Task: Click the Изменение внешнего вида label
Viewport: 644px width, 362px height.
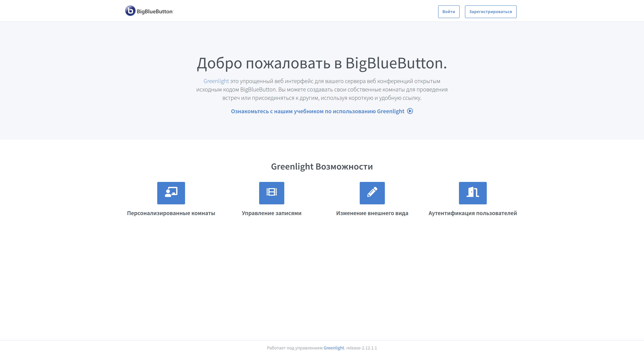Action: tap(372, 213)
